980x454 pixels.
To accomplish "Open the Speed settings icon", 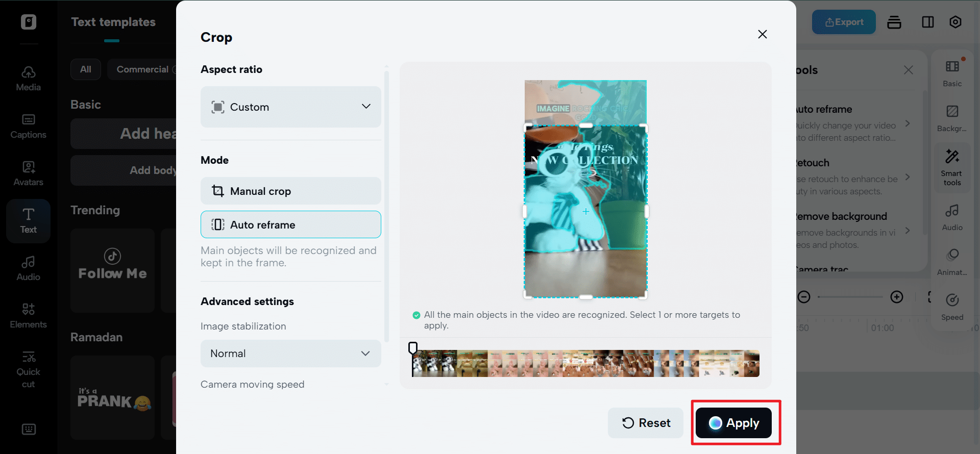I will 952,307.
